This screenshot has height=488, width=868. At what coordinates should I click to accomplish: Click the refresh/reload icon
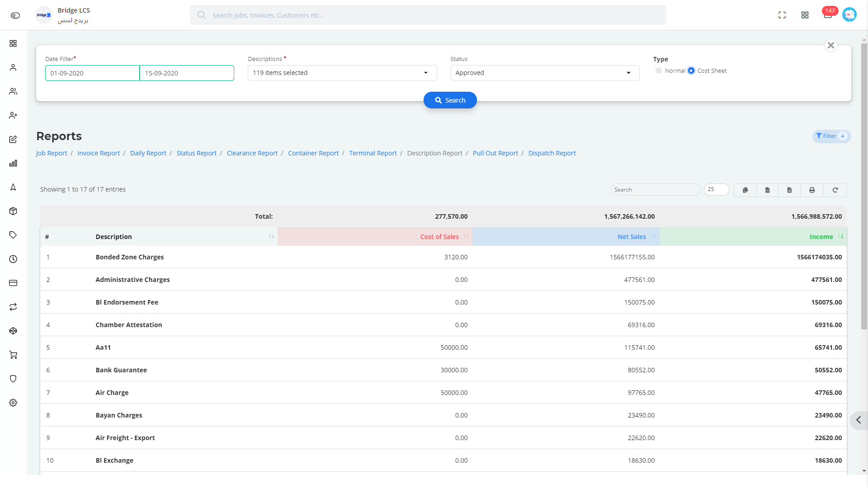(x=836, y=189)
